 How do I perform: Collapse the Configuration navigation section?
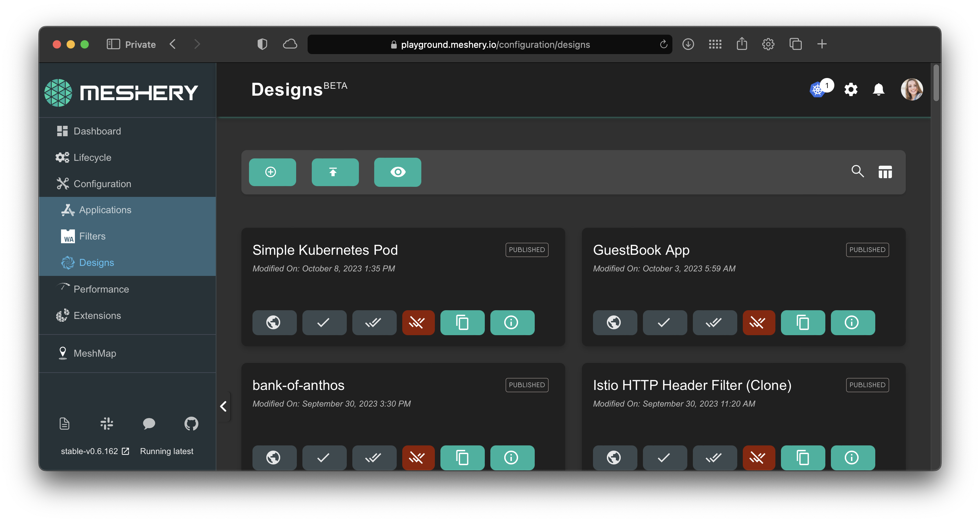(x=102, y=184)
